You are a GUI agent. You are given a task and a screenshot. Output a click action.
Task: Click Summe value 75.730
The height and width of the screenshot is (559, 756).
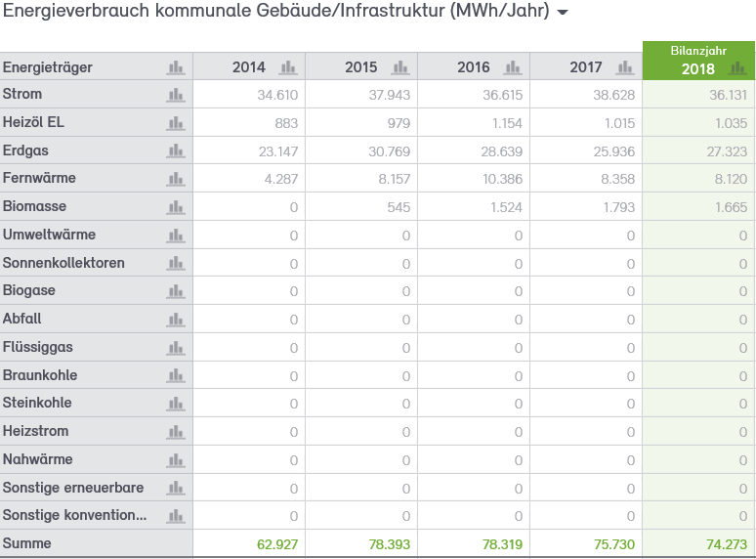(614, 544)
